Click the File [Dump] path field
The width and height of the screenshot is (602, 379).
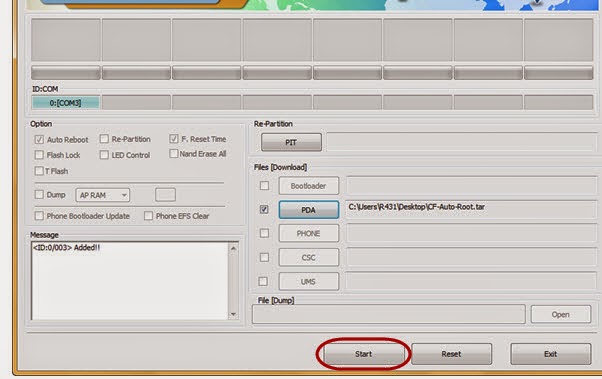(x=389, y=314)
